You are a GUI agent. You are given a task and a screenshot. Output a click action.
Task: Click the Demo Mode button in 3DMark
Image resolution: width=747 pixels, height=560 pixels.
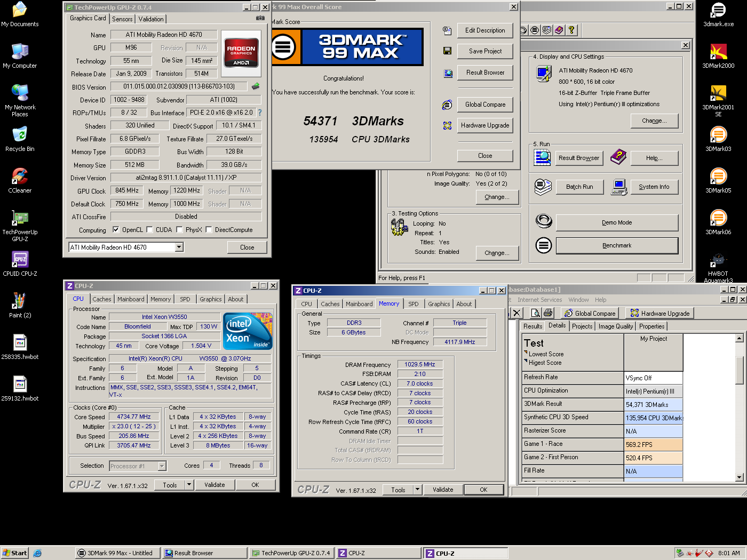click(x=617, y=222)
